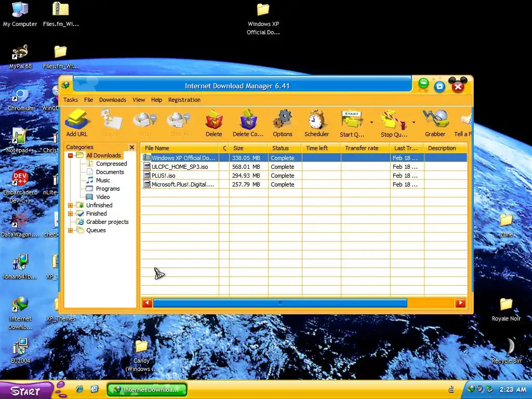Open Internet Explorer quick launch icon
The height and width of the screenshot is (399, 532).
79,389
